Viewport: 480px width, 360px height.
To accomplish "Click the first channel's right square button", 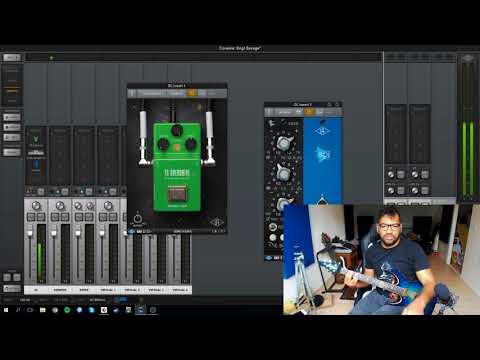I will [x=41, y=217].
